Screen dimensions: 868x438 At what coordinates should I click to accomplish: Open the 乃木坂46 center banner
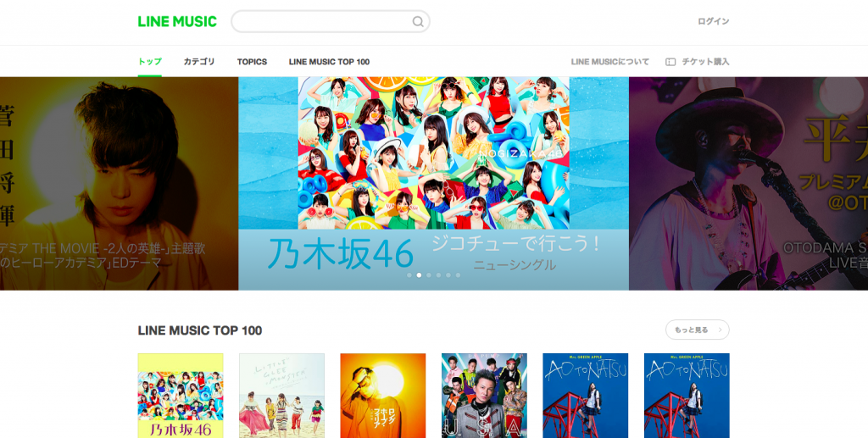[x=433, y=183]
